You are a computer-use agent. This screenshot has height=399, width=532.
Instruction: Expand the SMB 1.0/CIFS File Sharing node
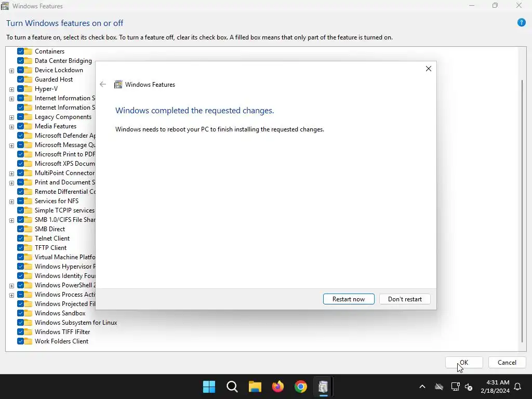(11, 220)
